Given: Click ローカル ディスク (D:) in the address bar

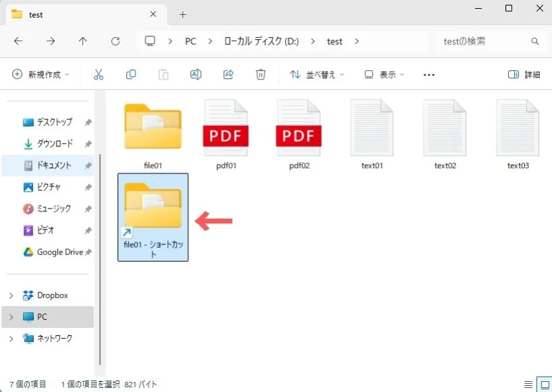Looking at the screenshot, I should click(262, 41).
